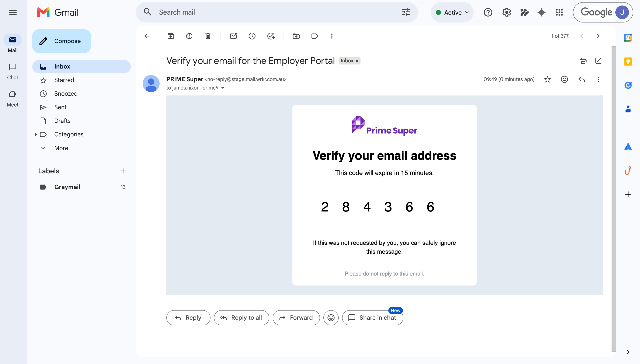Screen dimensions: 640x364
Task: Click the Compose button
Action: pos(62,41)
